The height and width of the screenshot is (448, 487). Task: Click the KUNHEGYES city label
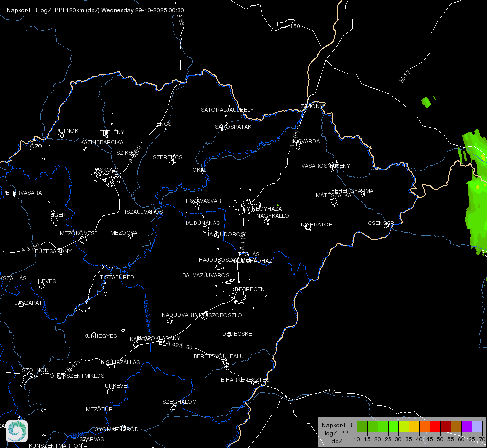(x=100, y=336)
